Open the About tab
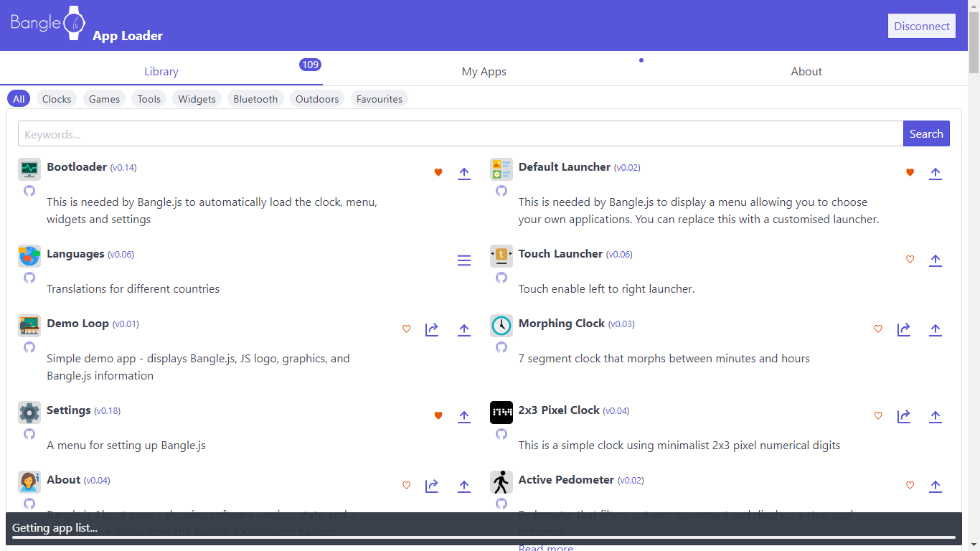 click(806, 71)
